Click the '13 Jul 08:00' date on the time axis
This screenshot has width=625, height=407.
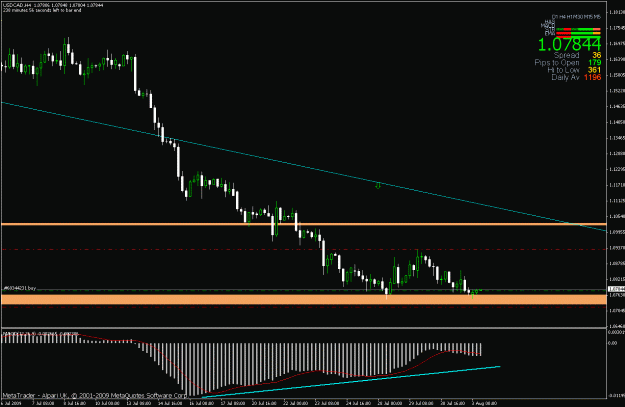pos(139,403)
